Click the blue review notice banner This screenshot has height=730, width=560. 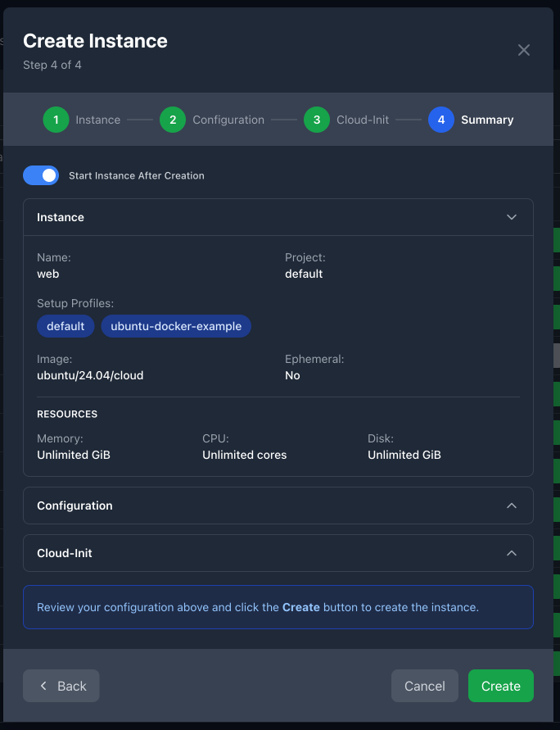(278, 607)
